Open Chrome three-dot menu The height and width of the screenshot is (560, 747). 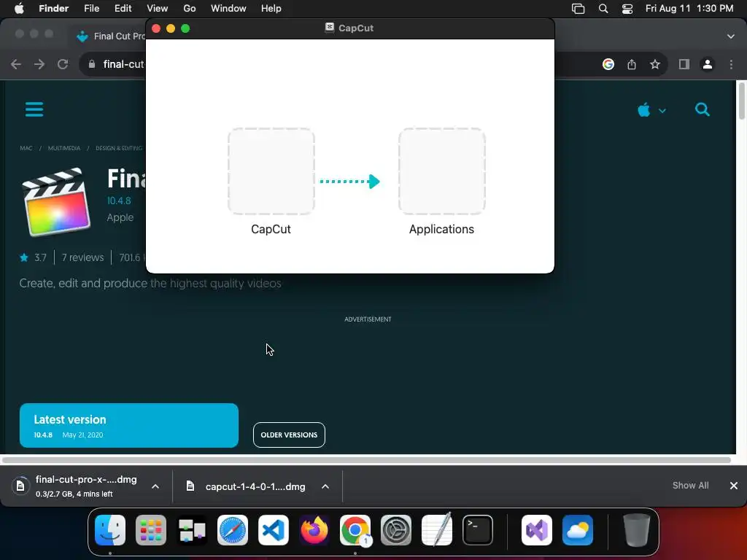point(731,64)
